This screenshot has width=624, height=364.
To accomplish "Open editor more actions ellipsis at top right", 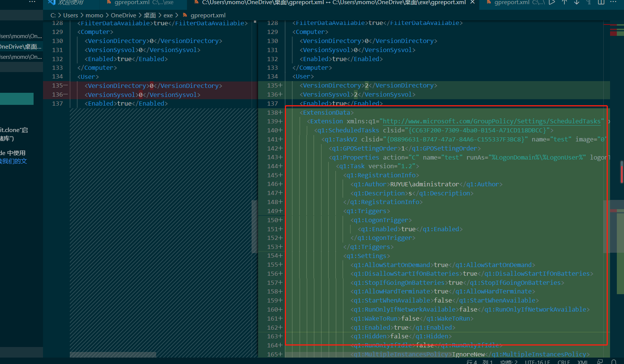I will [x=613, y=2].
